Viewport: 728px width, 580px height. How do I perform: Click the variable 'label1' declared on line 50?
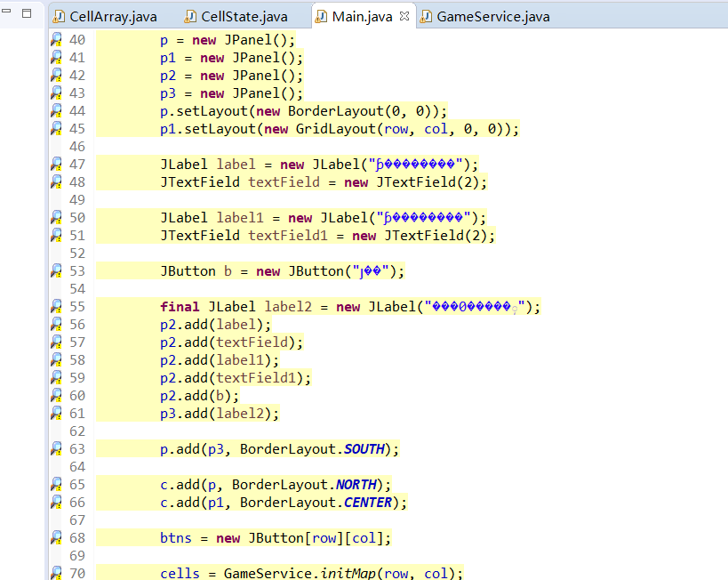pos(240,217)
